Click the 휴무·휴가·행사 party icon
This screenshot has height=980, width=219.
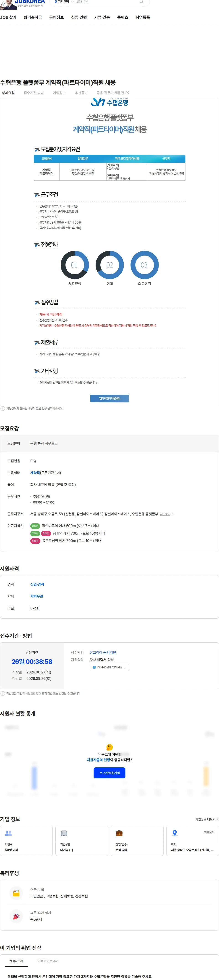coord(16,916)
